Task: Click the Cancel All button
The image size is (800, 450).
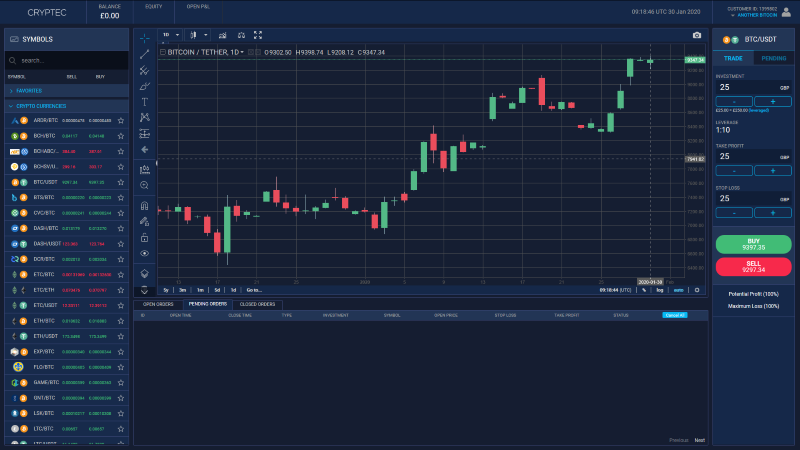Action: tap(675, 315)
